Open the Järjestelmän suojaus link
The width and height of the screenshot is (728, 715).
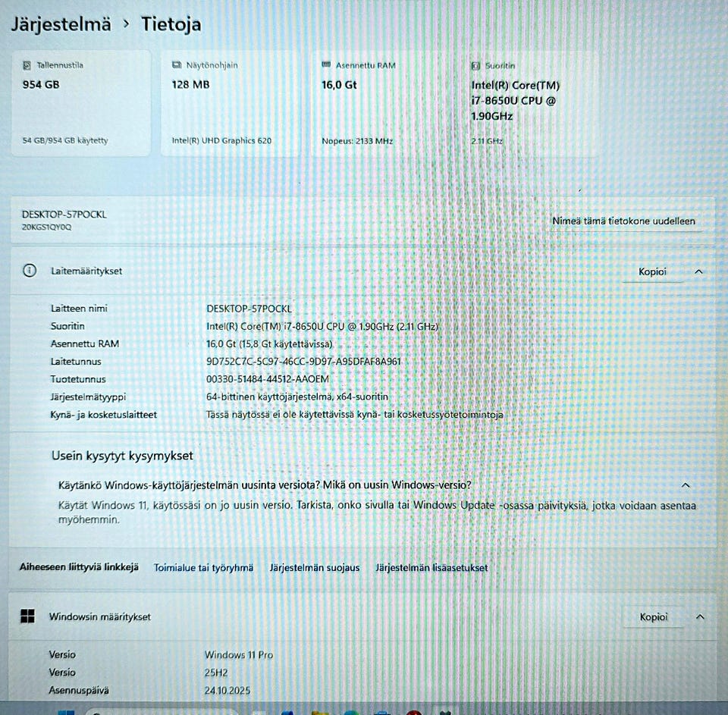[x=314, y=567]
